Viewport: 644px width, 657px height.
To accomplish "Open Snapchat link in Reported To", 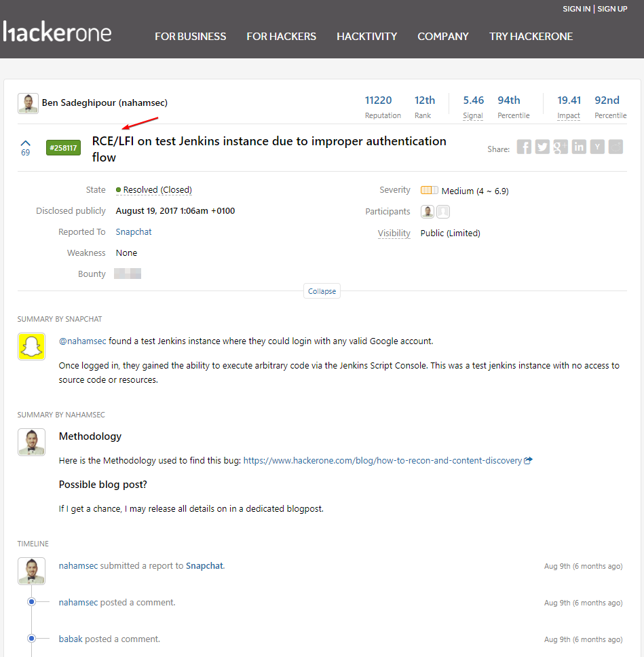I will pos(134,231).
